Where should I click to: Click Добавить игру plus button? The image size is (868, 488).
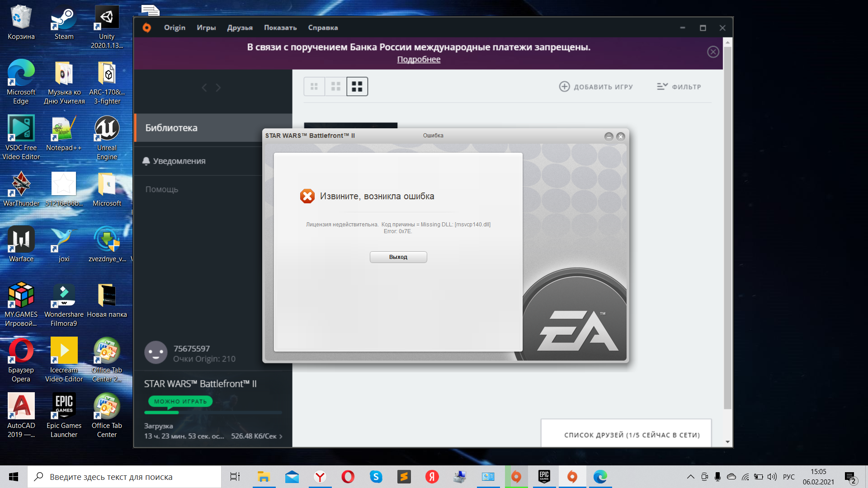[x=596, y=87]
